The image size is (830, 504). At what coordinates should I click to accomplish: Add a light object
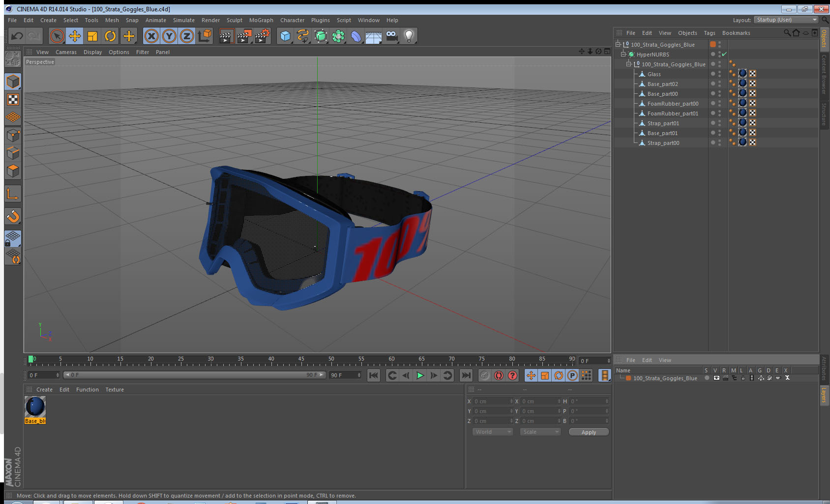pos(409,36)
